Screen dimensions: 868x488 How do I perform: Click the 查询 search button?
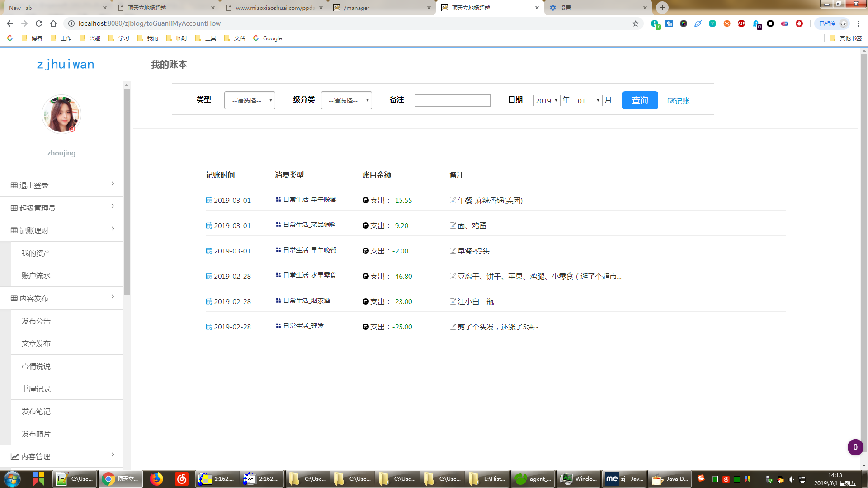[x=640, y=100]
